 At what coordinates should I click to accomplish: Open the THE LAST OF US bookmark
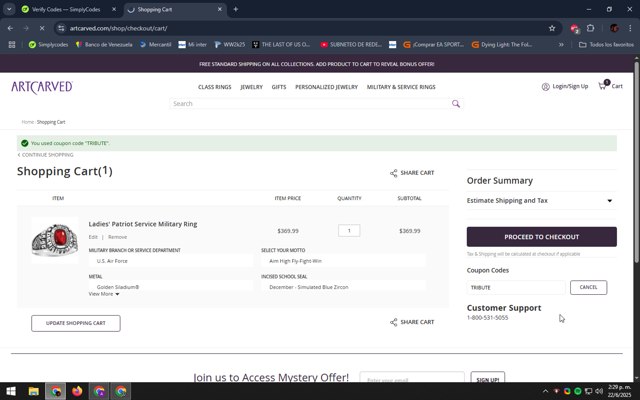tap(281, 44)
